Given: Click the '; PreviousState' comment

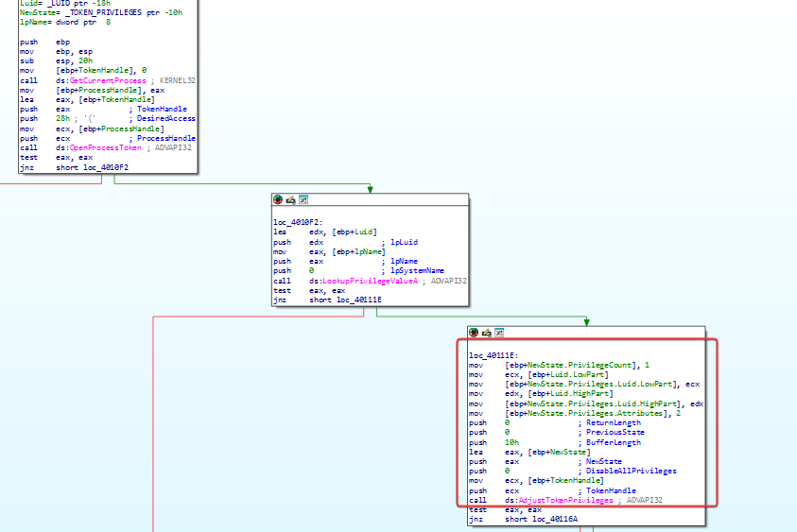Looking at the screenshot, I should coord(611,433).
